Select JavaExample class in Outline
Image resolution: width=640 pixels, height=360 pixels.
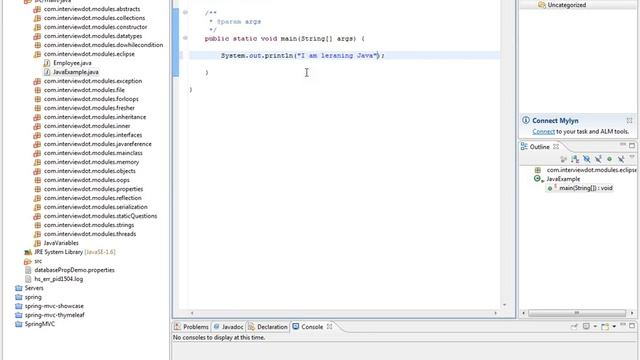(563, 179)
